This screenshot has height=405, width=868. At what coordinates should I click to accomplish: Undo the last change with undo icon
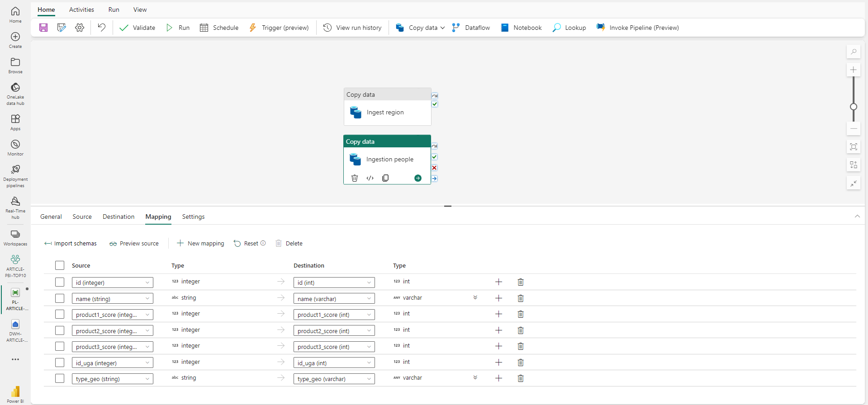tap(102, 28)
